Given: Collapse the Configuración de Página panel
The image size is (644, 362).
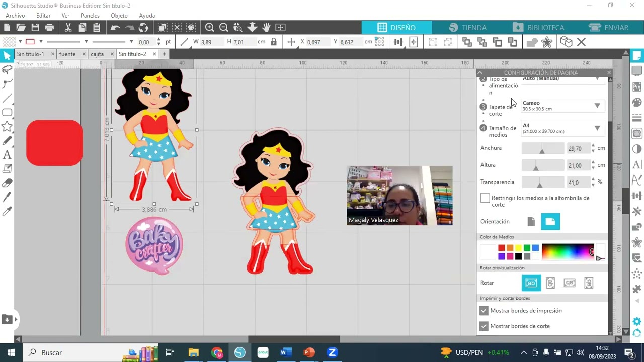Looking at the screenshot, I should 480,73.
